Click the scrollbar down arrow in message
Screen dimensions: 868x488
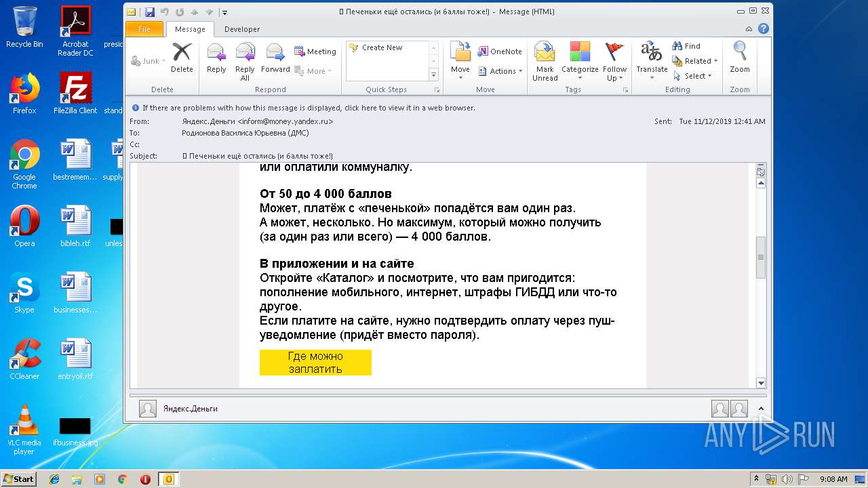[761, 383]
